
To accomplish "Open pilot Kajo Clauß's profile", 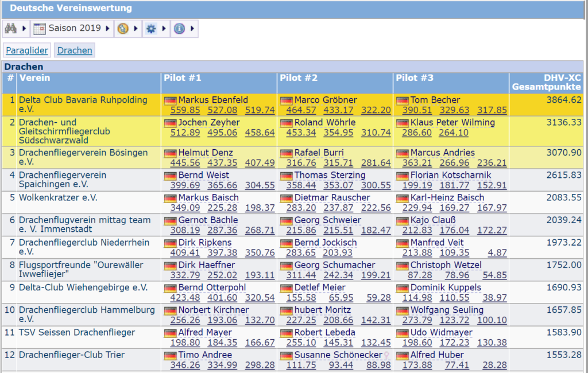I will (x=433, y=220).
